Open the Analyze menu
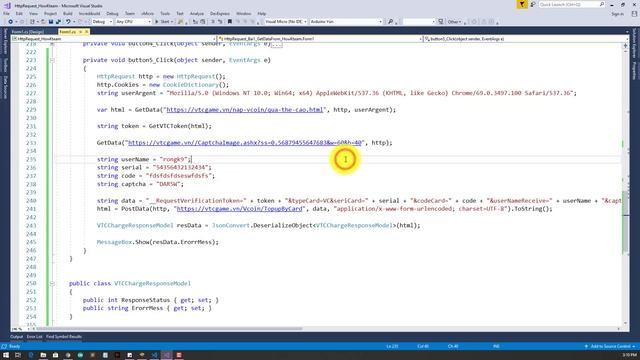Viewport: 640px width, 360px height. coord(197,13)
